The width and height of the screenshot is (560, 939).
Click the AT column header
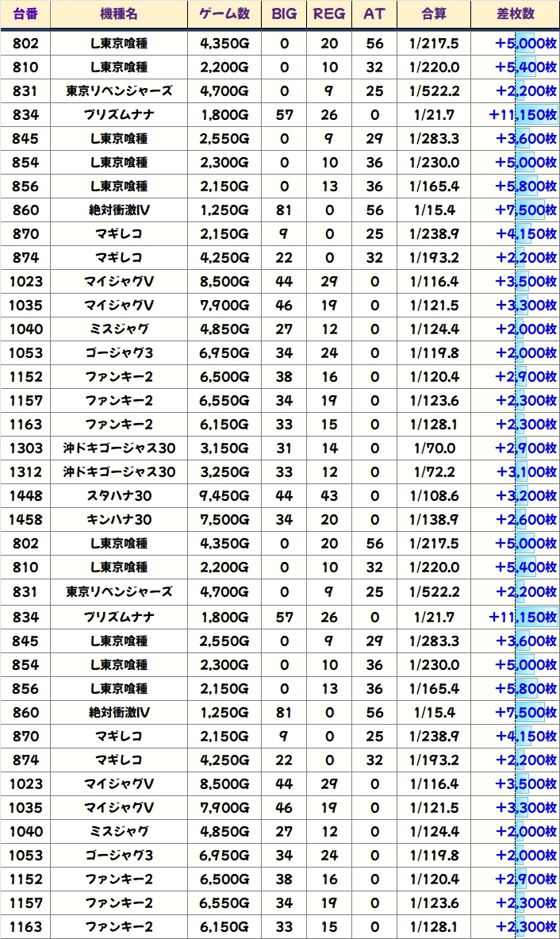click(x=374, y=14)
